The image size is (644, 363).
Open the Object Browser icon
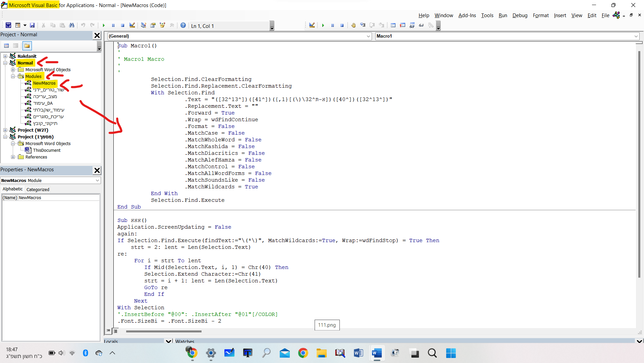(162, 25)
